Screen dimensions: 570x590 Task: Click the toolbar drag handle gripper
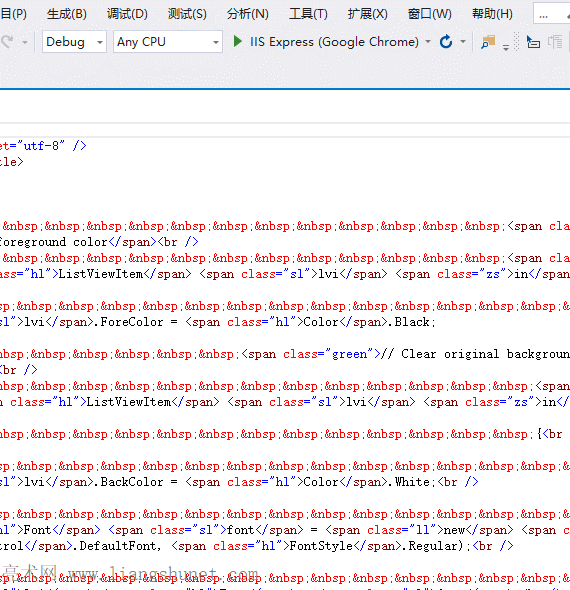(517, 41)
